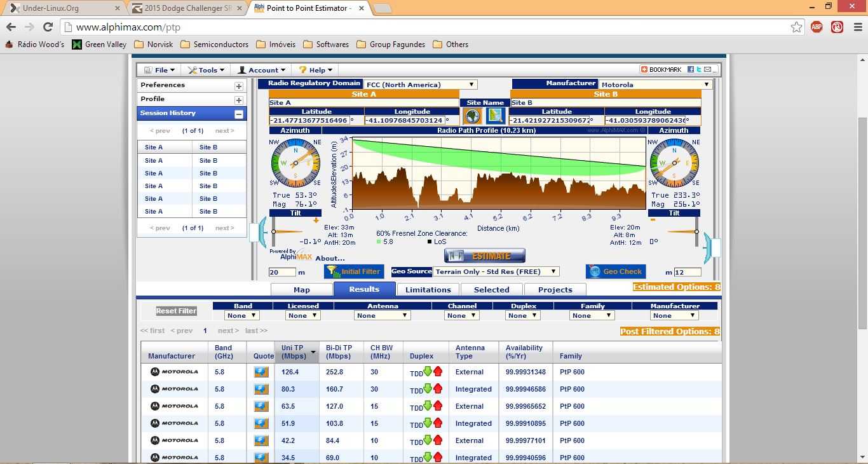Open the Tools menu

pyautogui.click(x=207, y=70)
